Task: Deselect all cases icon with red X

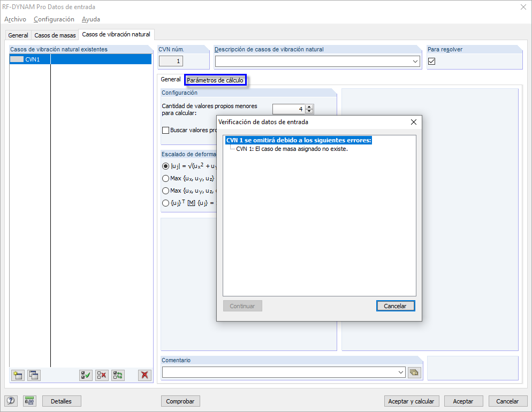Action: (x=102, y=375)
